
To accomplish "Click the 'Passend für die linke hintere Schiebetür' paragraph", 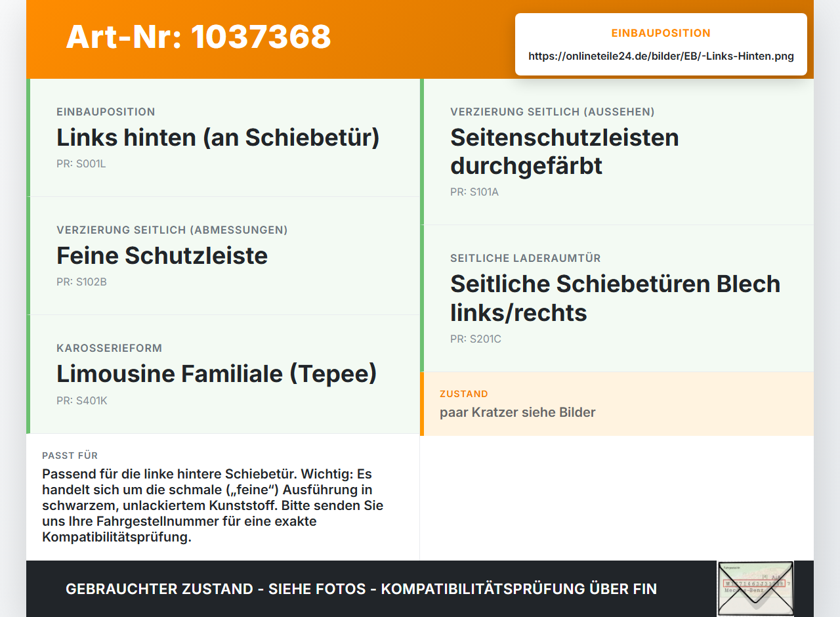I will click(x=213, y=505).
